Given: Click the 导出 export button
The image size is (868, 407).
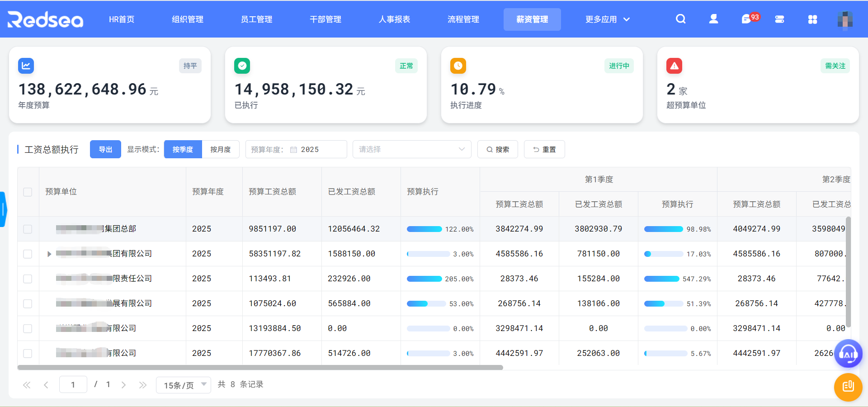Looking at the screenshot, I should (105, 149).
